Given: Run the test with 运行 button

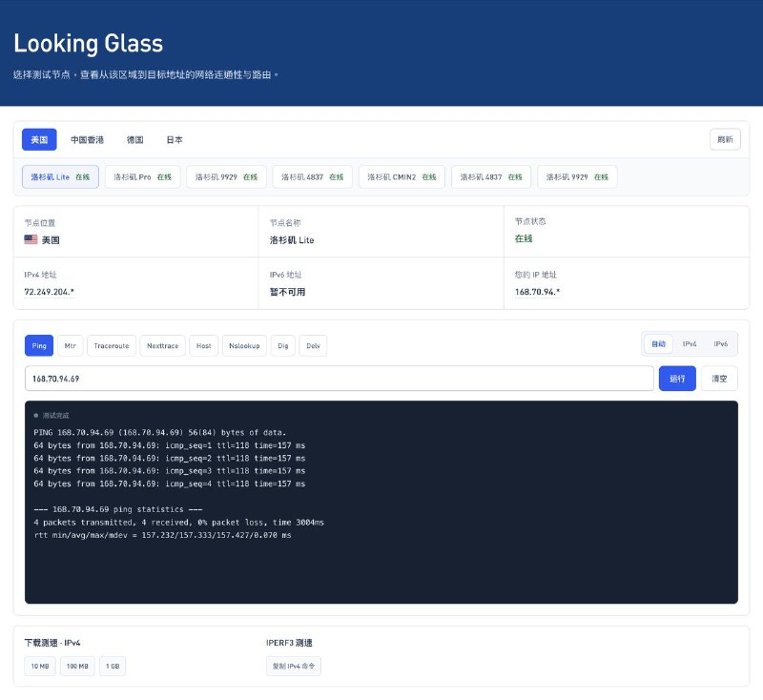Looking at the screenshot, I should [x=677, y=379].
